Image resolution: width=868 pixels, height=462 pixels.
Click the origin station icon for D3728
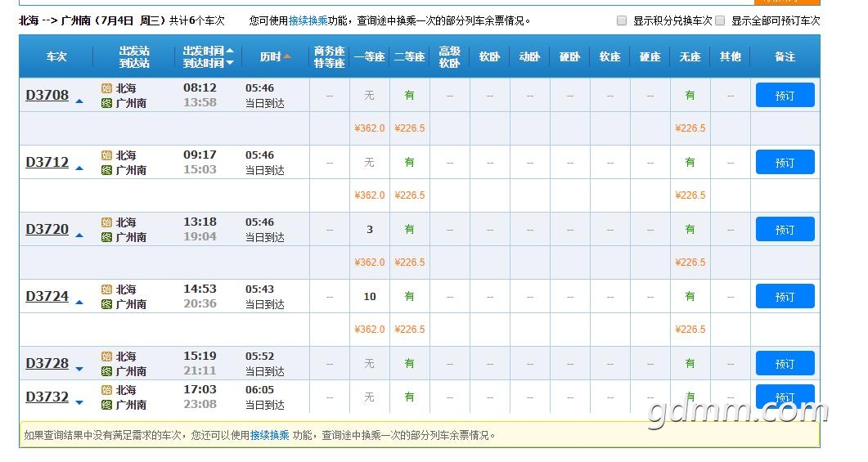click(x=106, y=357)
